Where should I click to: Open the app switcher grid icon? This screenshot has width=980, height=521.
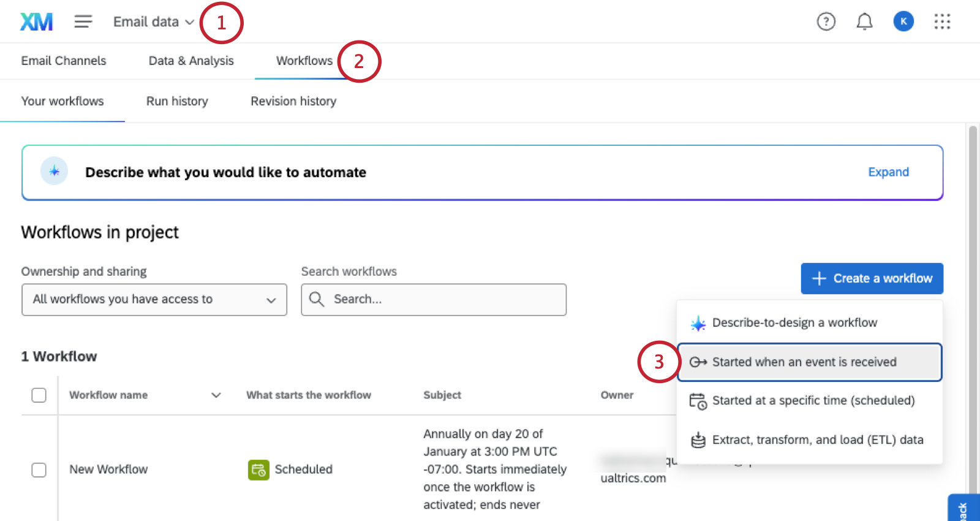tap(942, 22)
